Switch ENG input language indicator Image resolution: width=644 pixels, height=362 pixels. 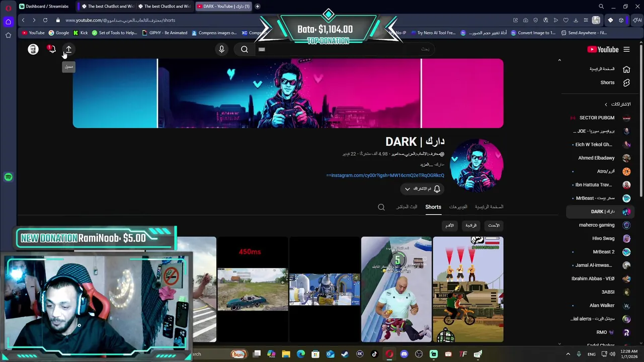click(x=592, y=354)
